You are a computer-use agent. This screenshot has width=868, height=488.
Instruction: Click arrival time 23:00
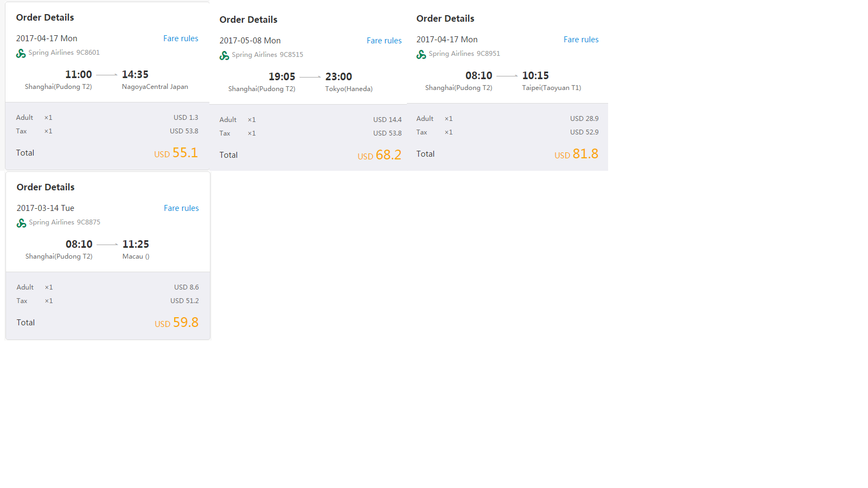[339, 76]
